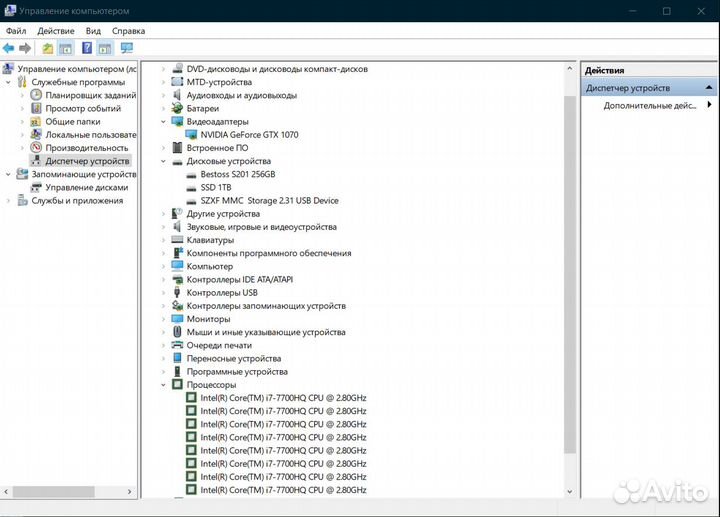Click the scan hardware monitor toolbar icon
The height and width of the screenshot is (517, 720).
click(127, 48)
